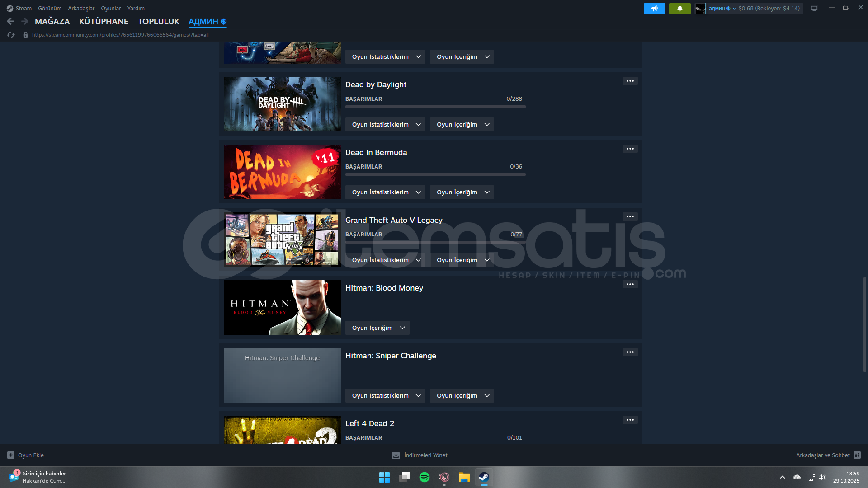Click the Oyun Ekle plus icon
Viewport: 868px width, 488px height.
(11, 455)
